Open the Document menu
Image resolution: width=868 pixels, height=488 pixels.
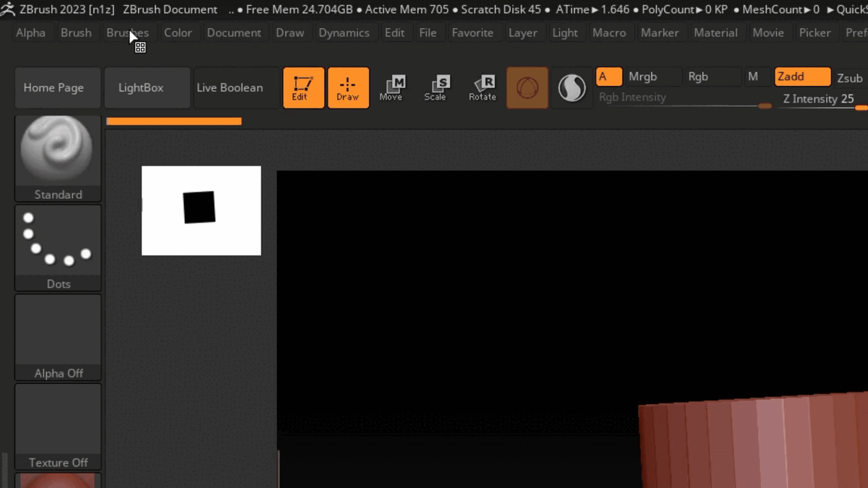[234, 33]
